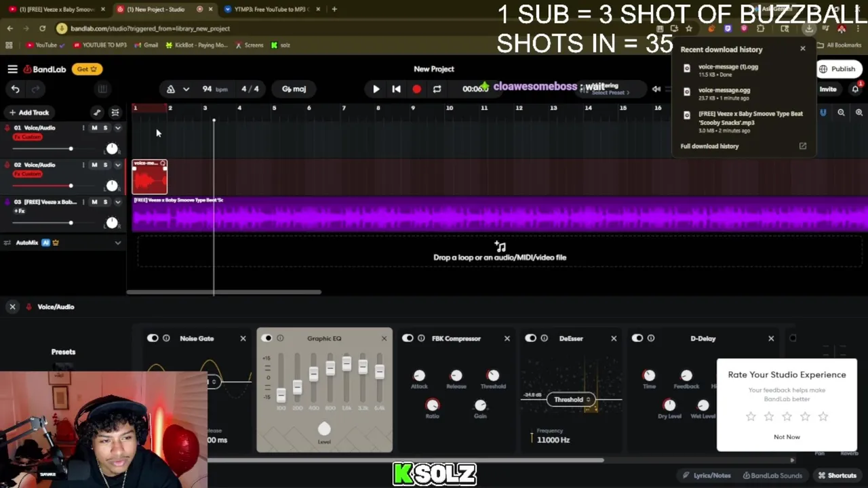Open track 03 three-dot menu
The width and height of the screenshot is (868, 488).
coord(83,202)
